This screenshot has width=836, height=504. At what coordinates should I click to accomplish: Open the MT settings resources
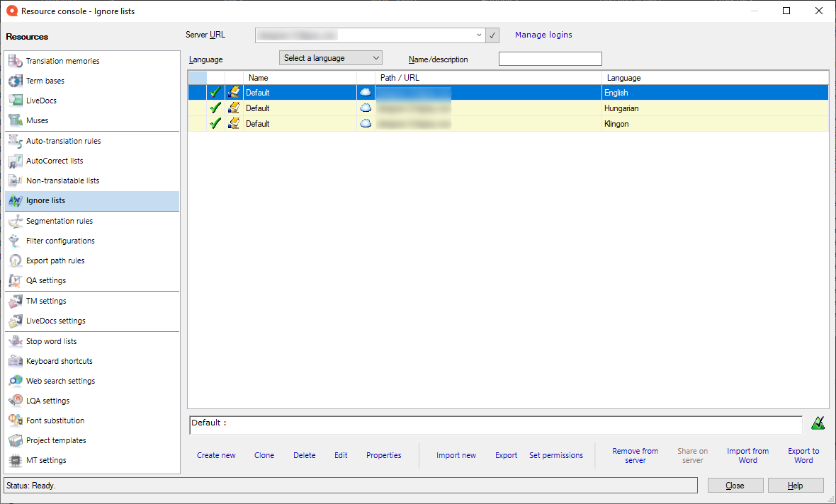click(44, 460)
